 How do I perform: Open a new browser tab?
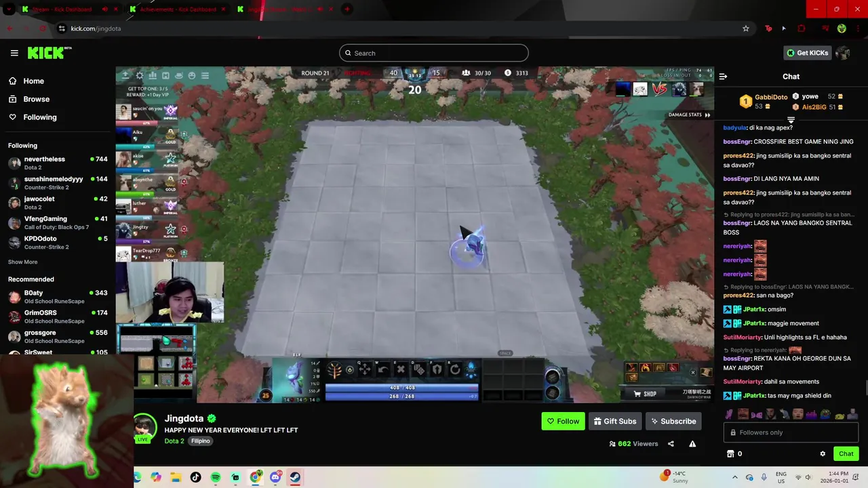[x=347, y=9]
